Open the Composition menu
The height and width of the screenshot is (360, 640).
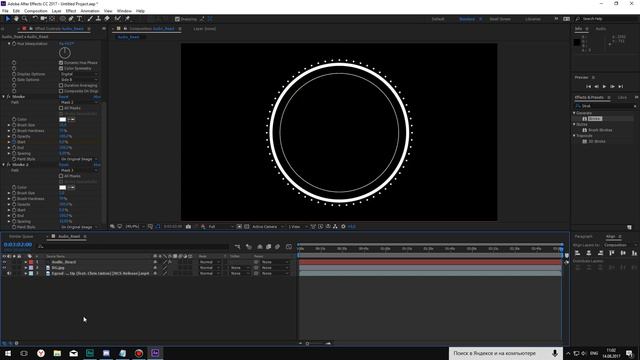coord(36,11)
